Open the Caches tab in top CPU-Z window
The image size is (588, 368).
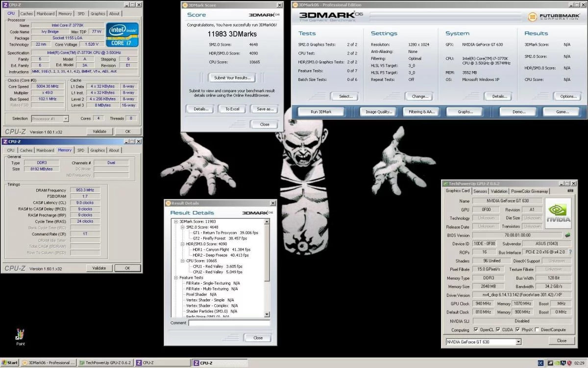point(26,14)
